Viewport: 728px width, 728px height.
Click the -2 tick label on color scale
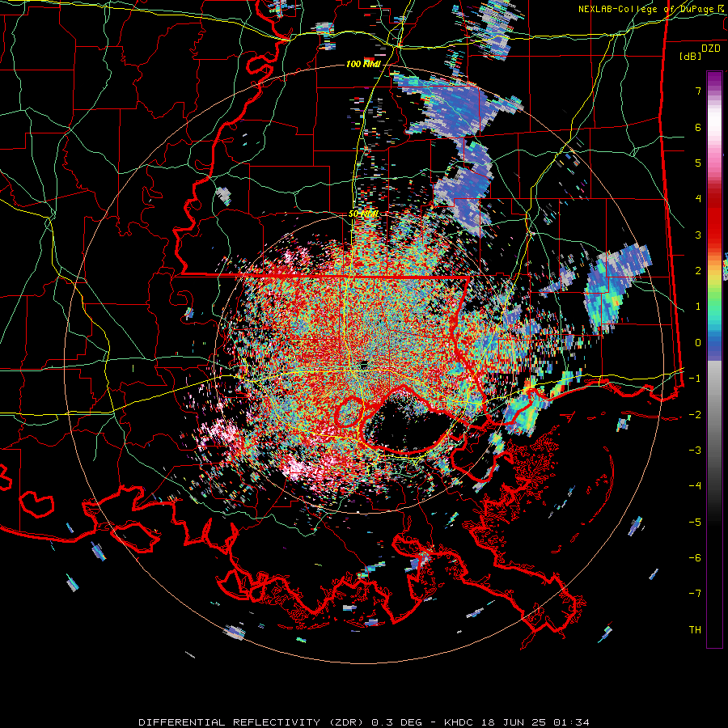(x=695, y=415)
